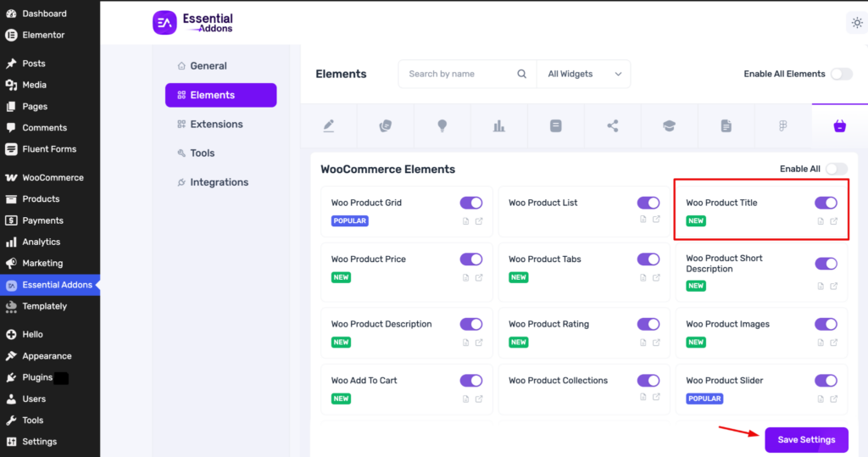Image resolution: width=868 pixels, height=457 pixels.
Task: Open Woo Product Grid demo link icon
Action: [x=479, y=221]
